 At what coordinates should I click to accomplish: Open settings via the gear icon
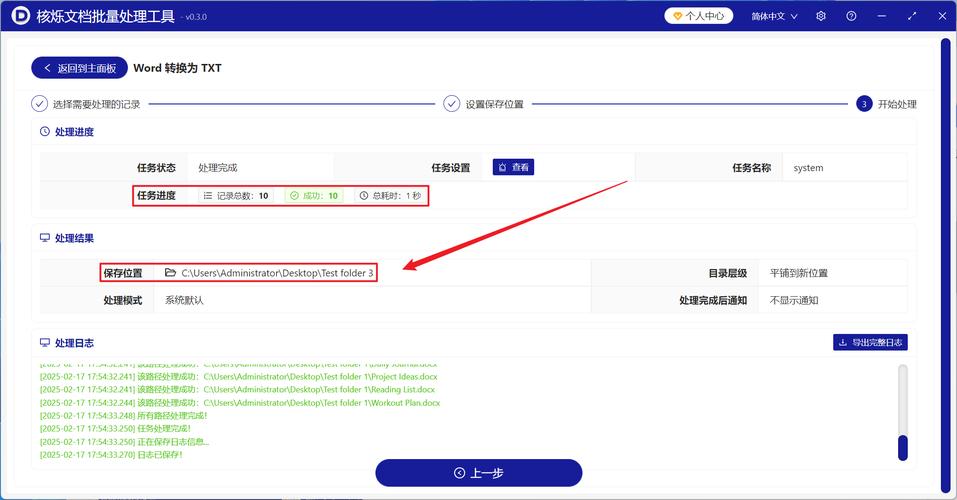821,16
